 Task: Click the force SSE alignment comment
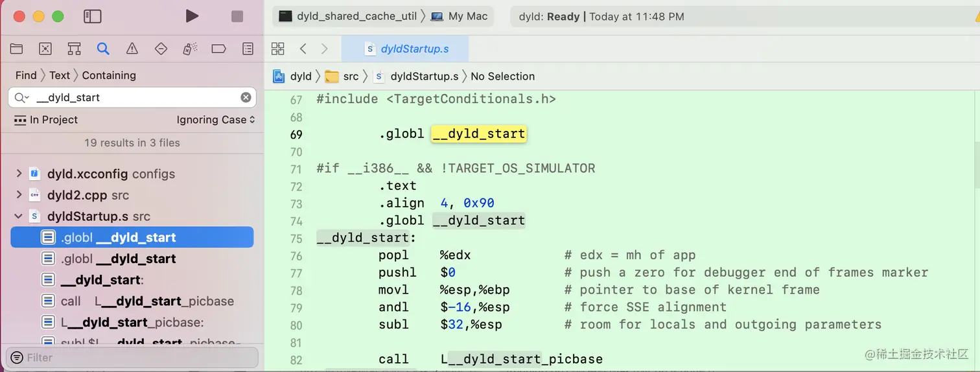tap(646, 307)
